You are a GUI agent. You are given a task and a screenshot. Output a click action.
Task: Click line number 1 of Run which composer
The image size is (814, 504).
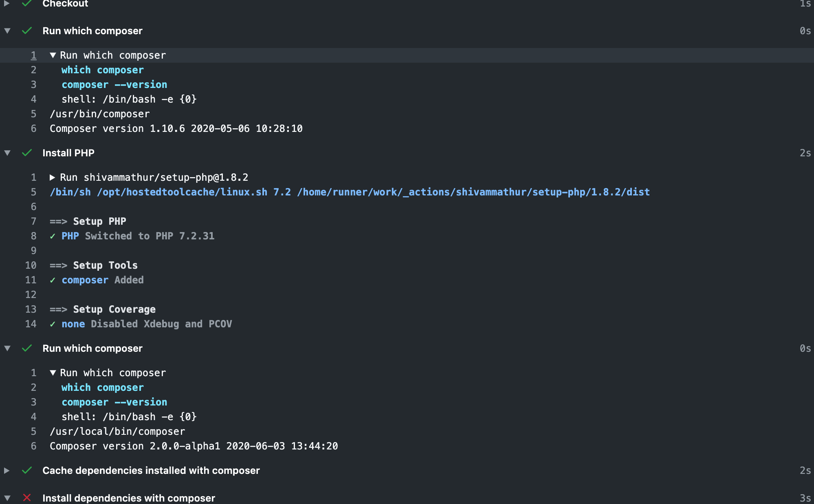[34, 55]
